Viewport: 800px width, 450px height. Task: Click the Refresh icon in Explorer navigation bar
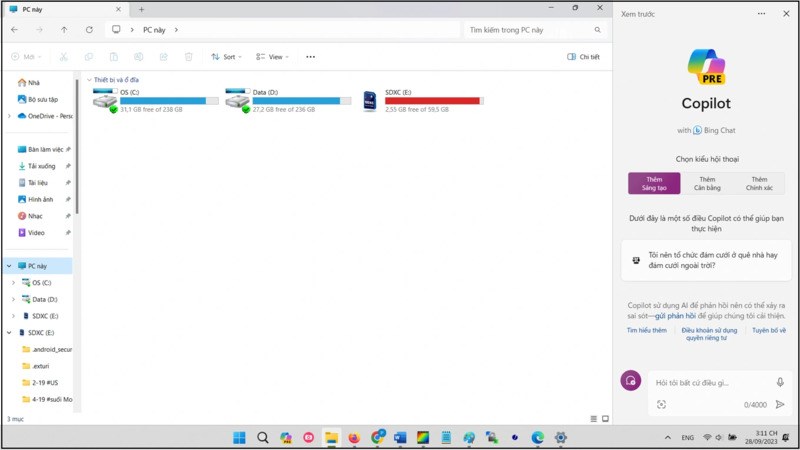click(x=89, y=30)
